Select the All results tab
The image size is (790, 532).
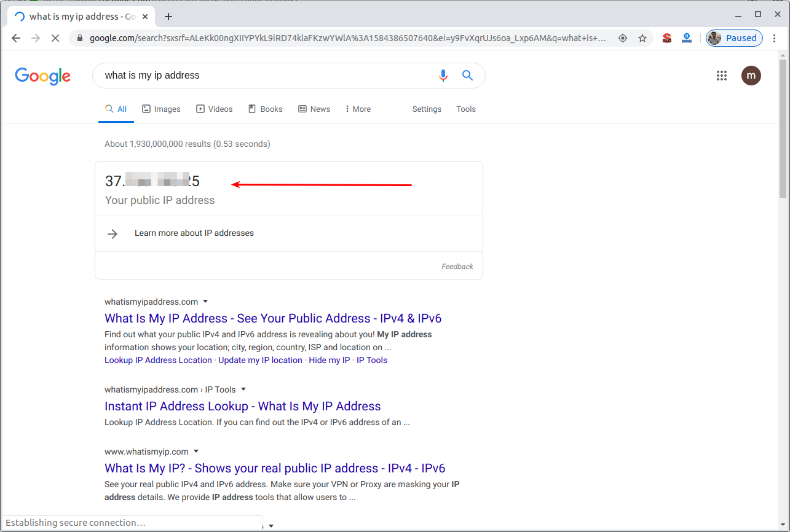[x=116, y=109]
